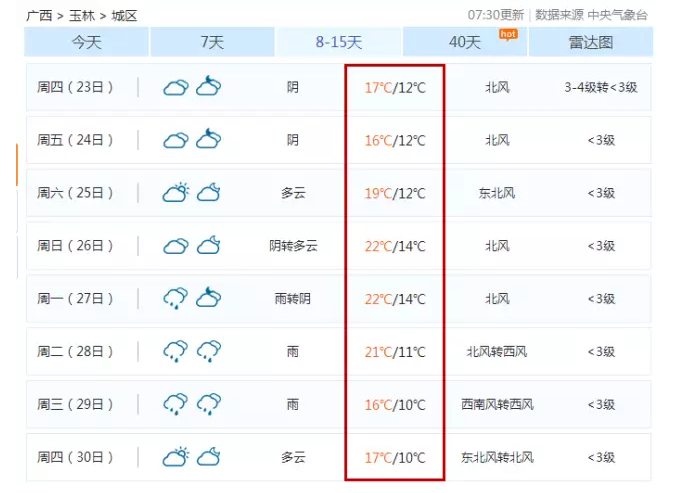The width and height of the screenshot is (678, 493).
Task: Select the 周一（27日）date label
Action: (x=75, y=299)
